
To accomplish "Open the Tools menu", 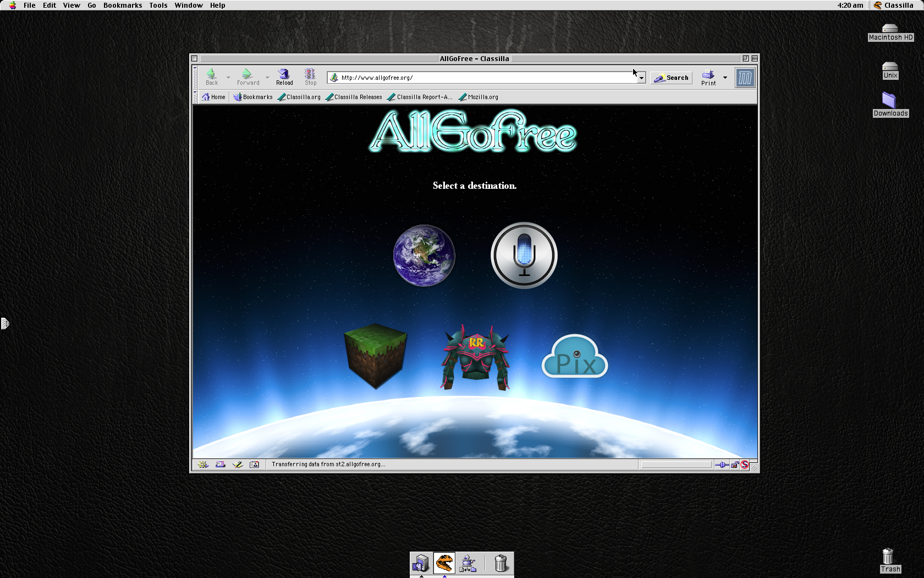I will coord(158,6).
